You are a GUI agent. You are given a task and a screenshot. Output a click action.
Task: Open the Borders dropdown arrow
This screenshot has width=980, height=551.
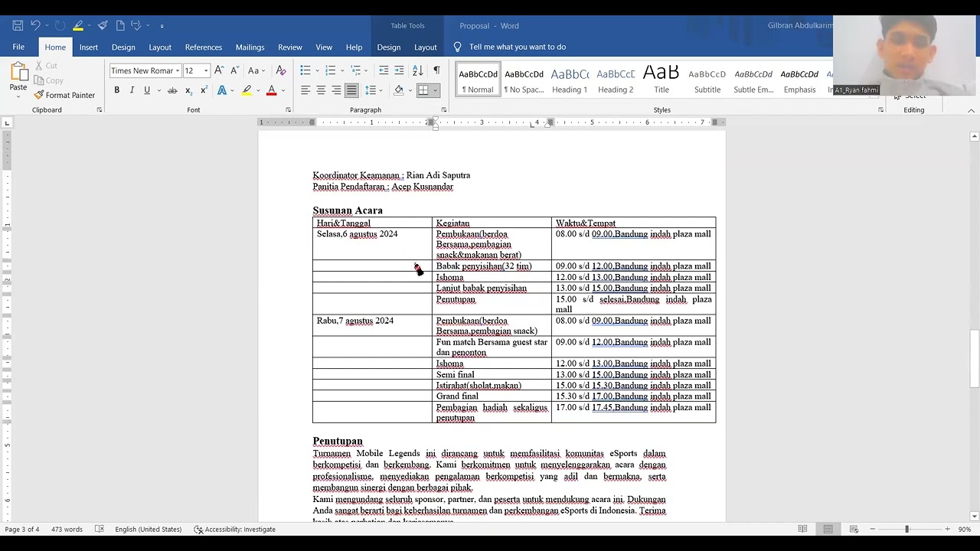pyautogui.click(x=436, y=90)
